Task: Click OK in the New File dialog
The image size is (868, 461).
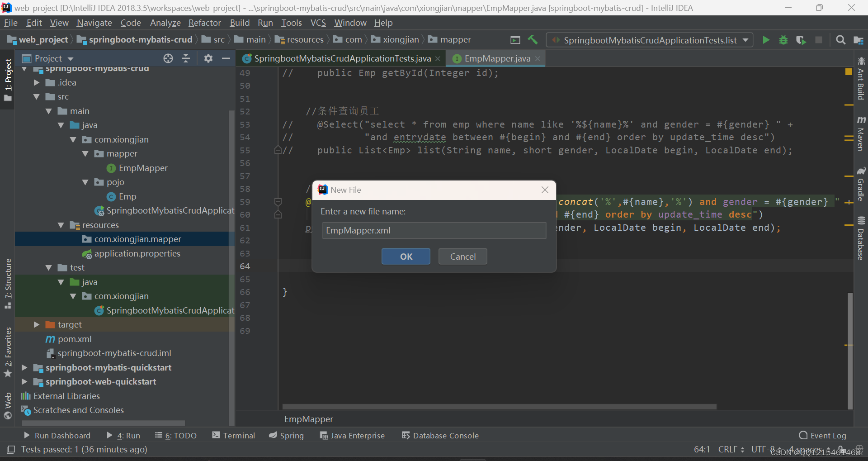Action: [406, 257]
